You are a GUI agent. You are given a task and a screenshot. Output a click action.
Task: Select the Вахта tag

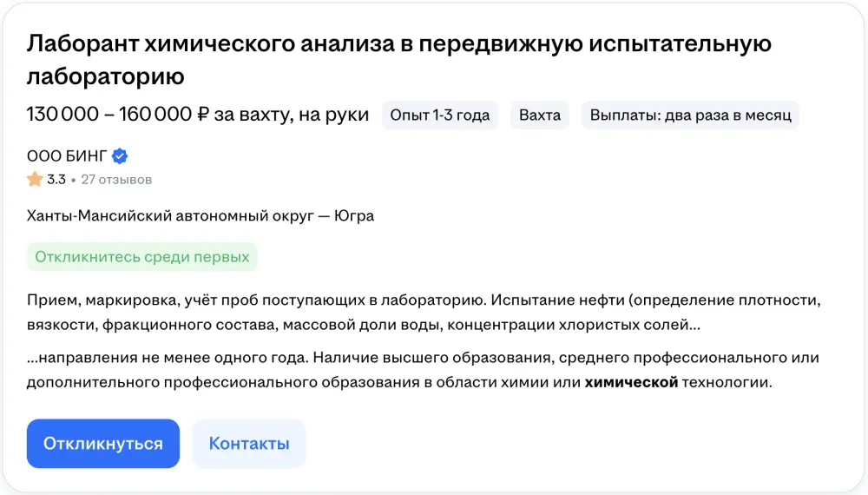[540, 115]
